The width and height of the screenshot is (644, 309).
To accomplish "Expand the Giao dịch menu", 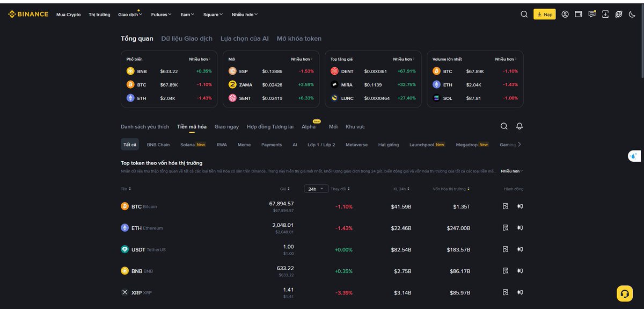I will tap(130, 15).
